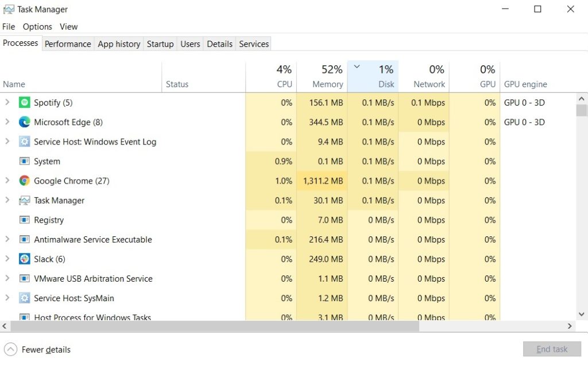Expand the Spotify process group

click(x=7, y=102)
